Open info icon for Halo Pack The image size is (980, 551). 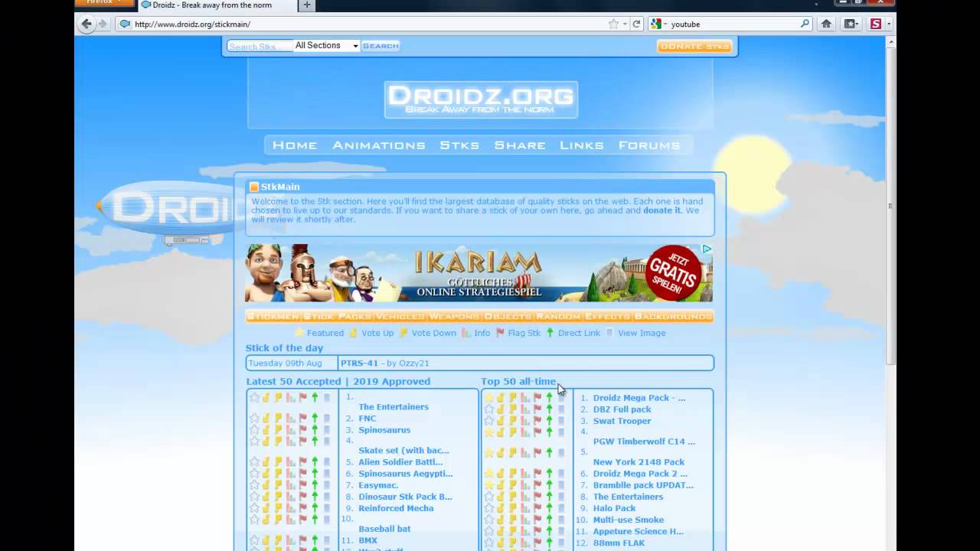point(525,507)
